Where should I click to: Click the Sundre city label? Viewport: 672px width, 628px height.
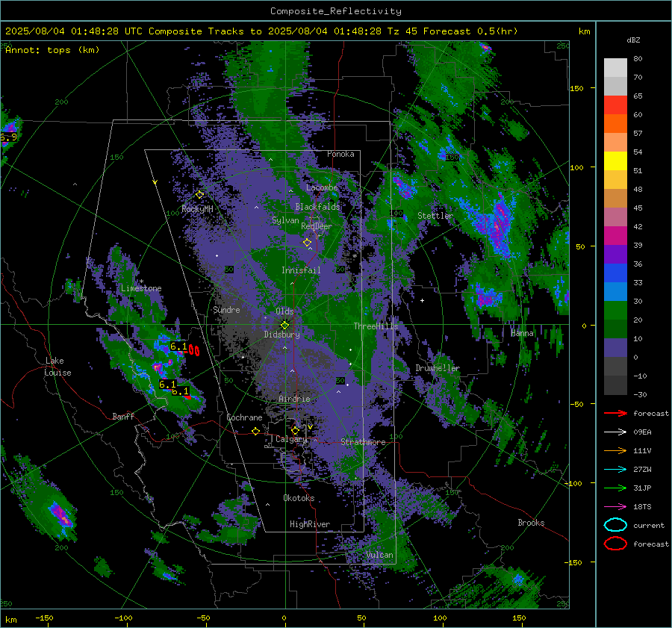226,309
